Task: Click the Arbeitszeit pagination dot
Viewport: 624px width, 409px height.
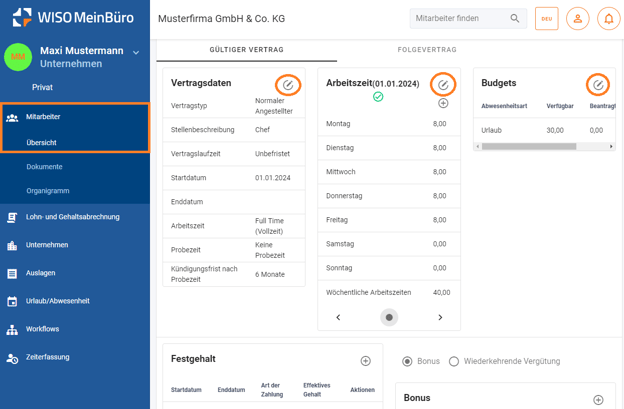Action: pyautogui.click(x=389, y=317)
